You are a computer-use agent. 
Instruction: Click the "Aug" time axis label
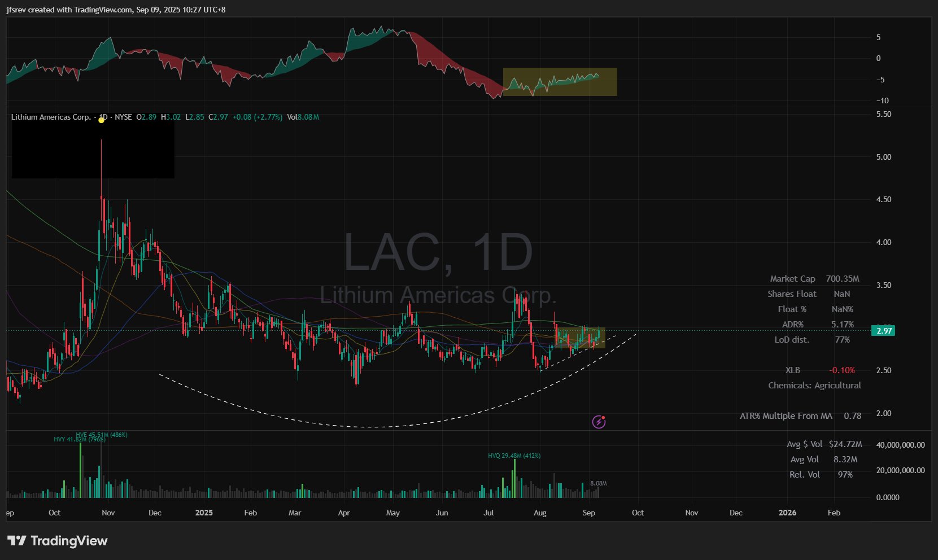(540, 513)
